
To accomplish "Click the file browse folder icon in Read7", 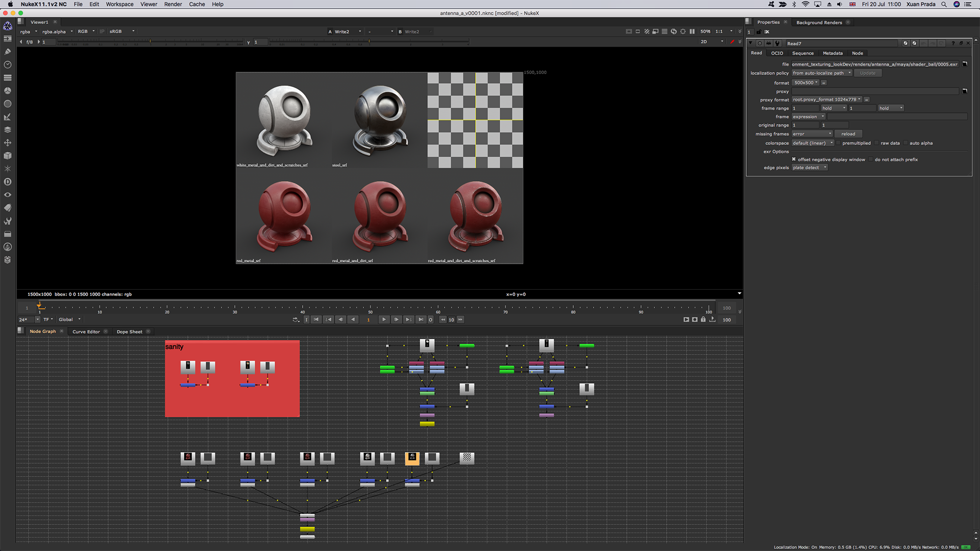I will pyautogui.click(x=965, y=64).
